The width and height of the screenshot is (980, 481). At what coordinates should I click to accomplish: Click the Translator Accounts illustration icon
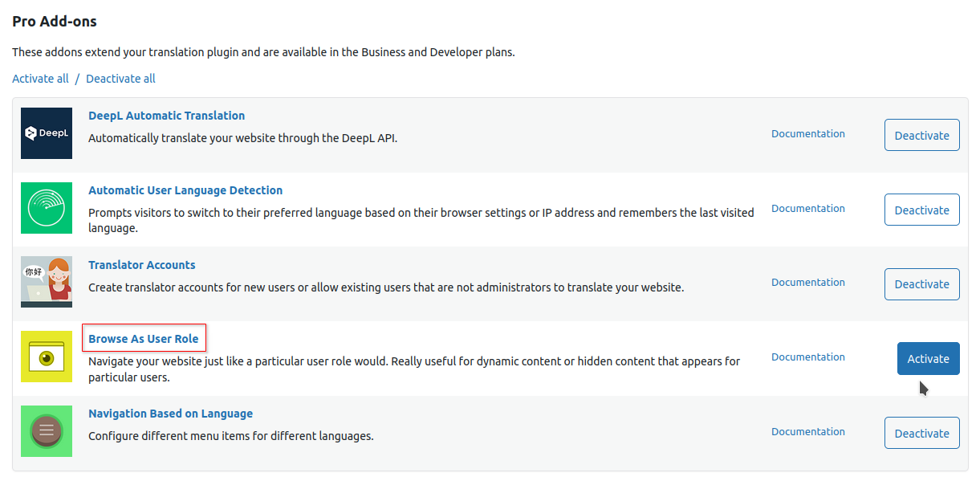[x=47, y=282]
